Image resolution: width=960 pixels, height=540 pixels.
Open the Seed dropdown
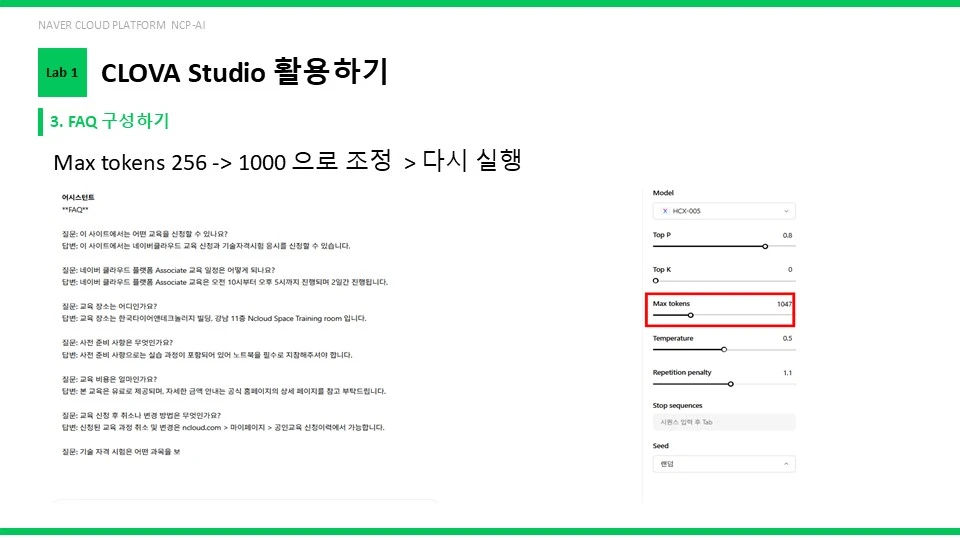tap(724, 464)
